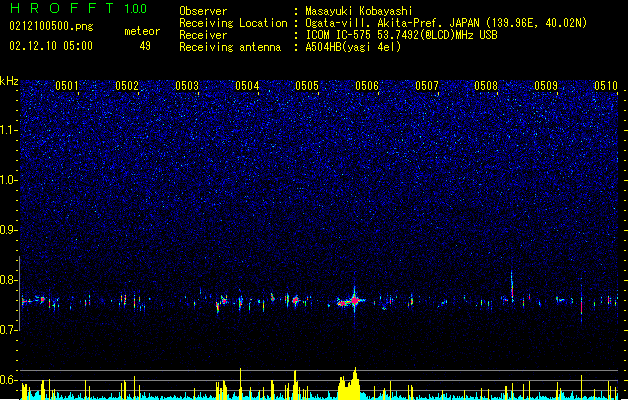
Task: Click the bright meteor echo near 0506
Action: (x=354, y=300)
